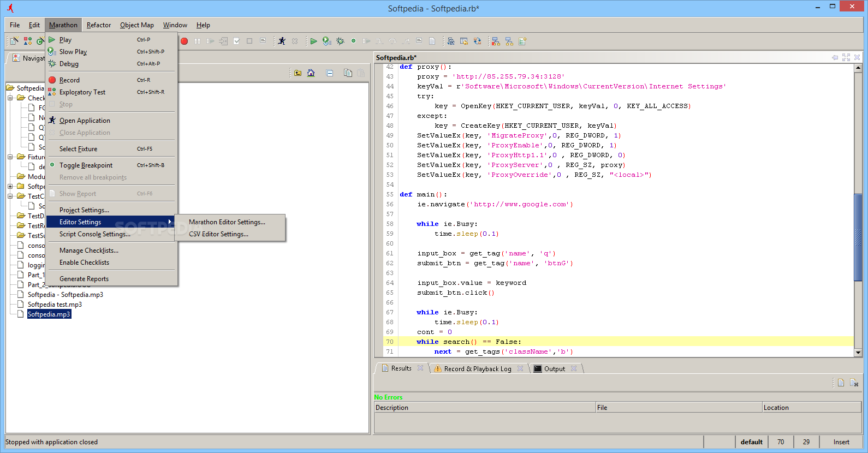Collapse the TestC folder in the tree
This screenshot has height=453, width=868.
coord(10,196)
